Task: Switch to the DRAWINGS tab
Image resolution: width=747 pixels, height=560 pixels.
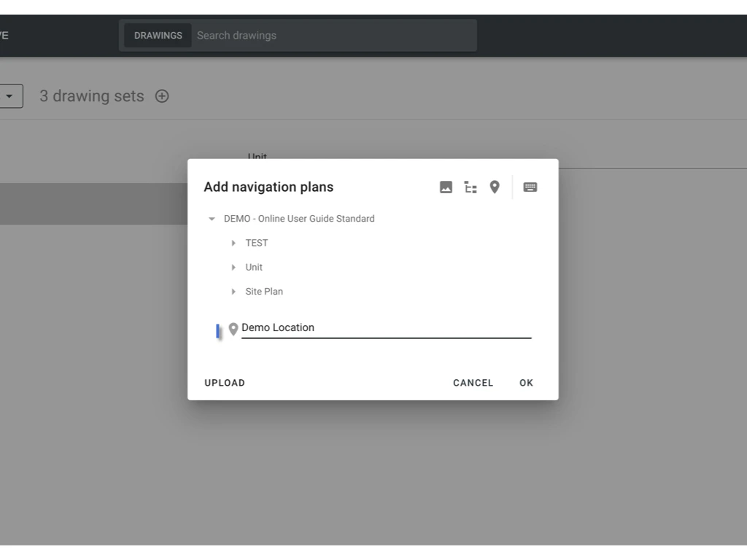Action: [158, 35]
